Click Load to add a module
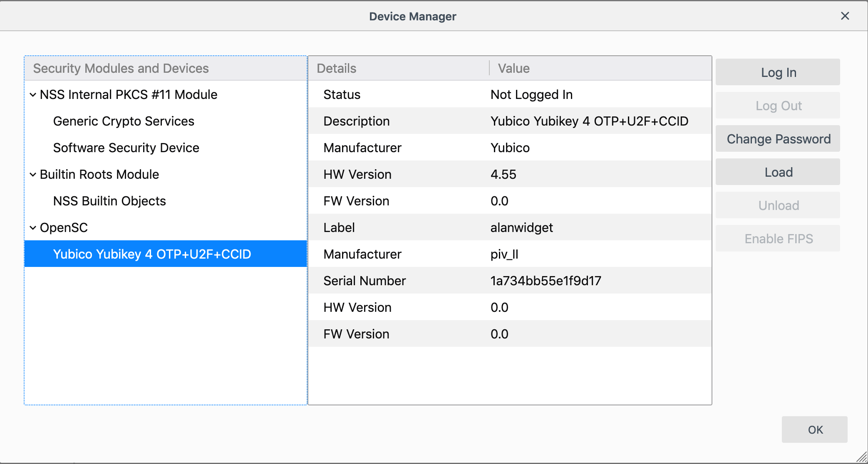 point(778,172)
